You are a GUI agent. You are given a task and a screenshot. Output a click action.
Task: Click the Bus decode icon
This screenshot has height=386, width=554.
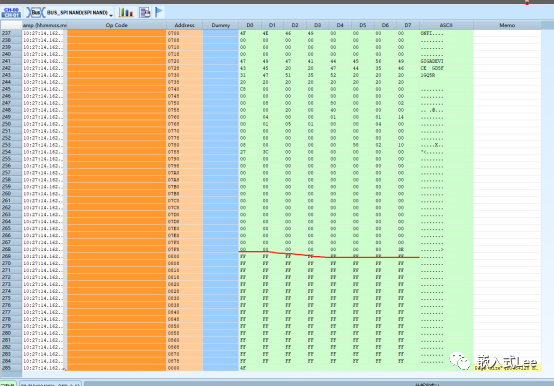[x=35, y=12]
